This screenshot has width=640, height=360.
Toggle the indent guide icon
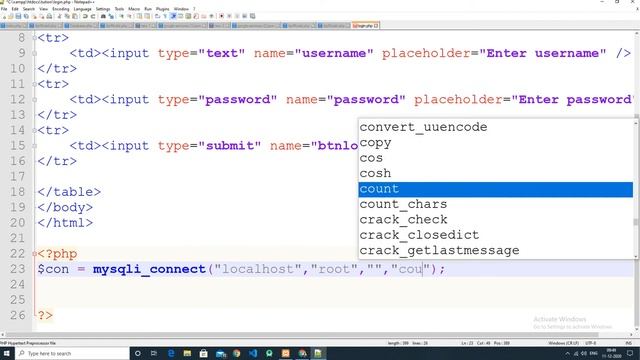(173, 16)
